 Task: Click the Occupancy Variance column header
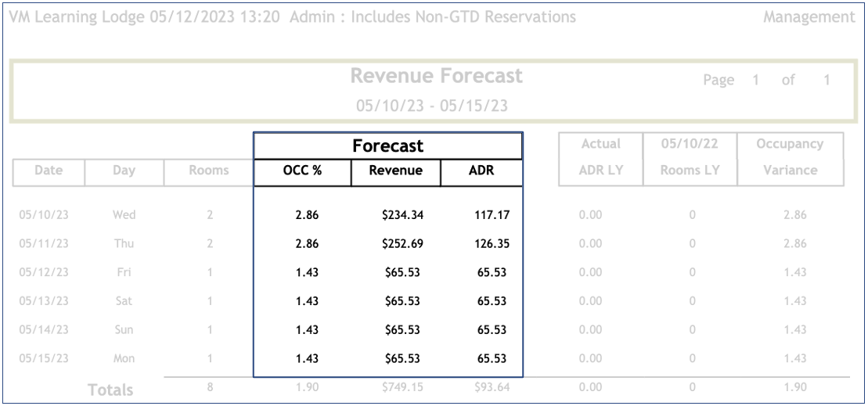pyautogui.click(x=790, y=157)
